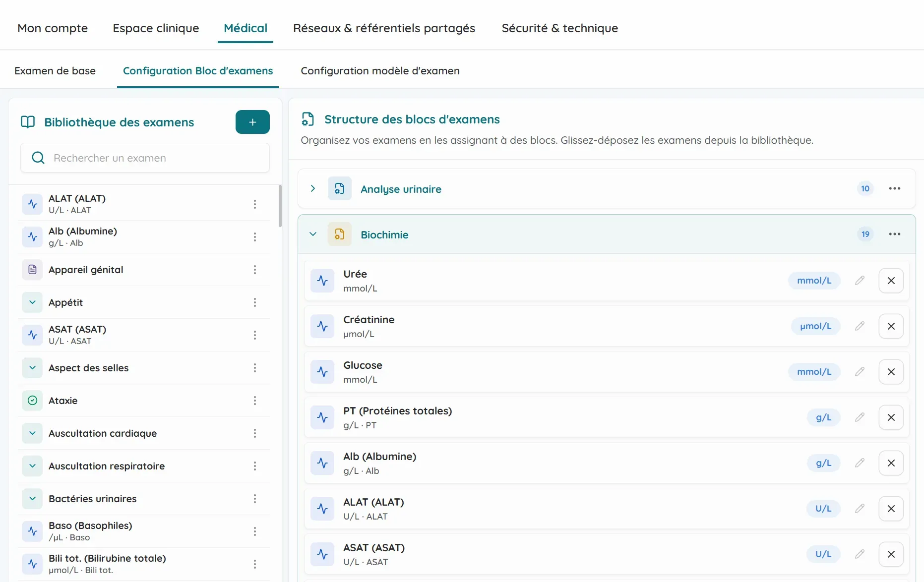Image resolution: width=924 pixels, height=582 pixels.
Task: Click the Glucose mmol/L unit badge
Action: 814,372
